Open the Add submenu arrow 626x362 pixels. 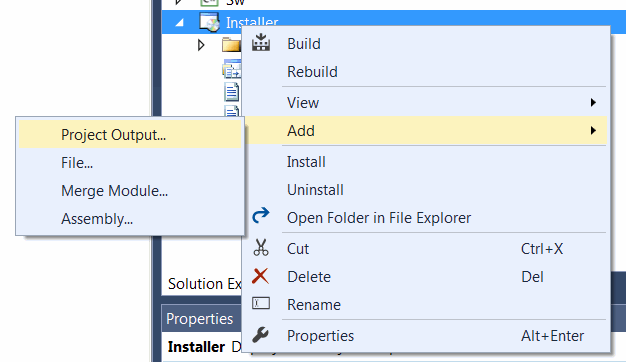[x=593, y=131]
